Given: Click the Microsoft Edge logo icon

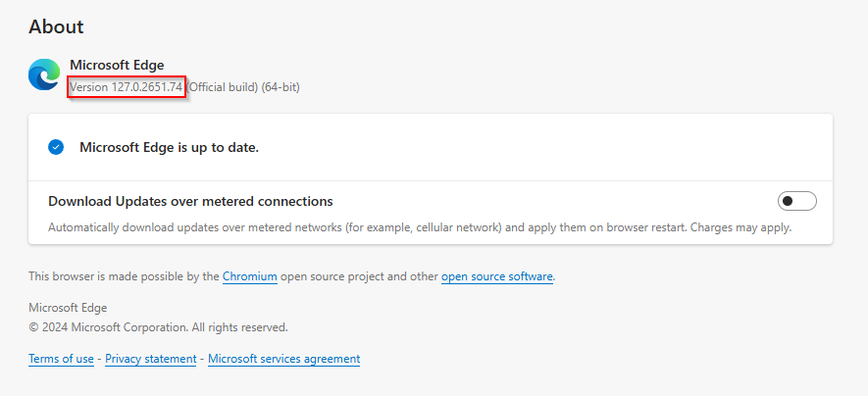Looking at the screenshot, I should click(x=44, y=74).
